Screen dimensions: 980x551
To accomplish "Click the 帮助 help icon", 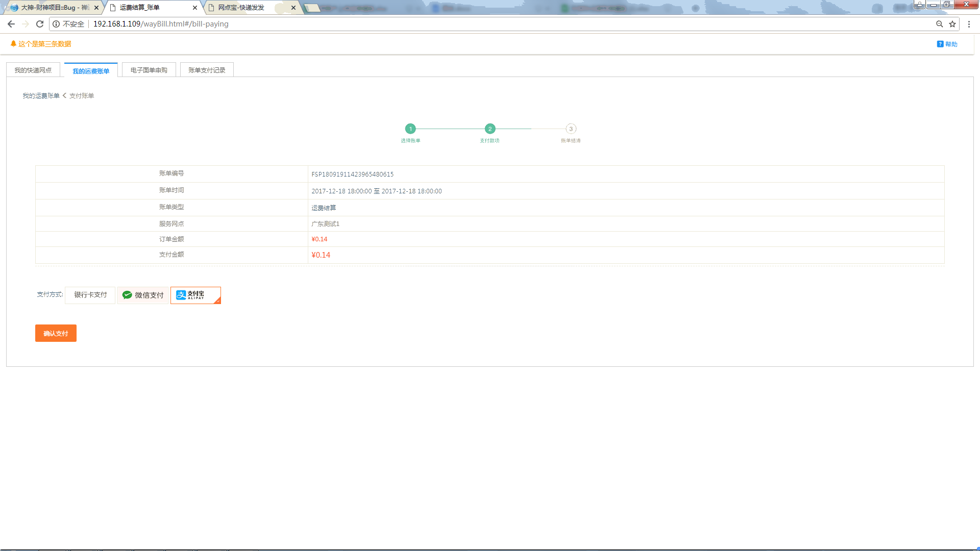I will click(x=940, y=44).
